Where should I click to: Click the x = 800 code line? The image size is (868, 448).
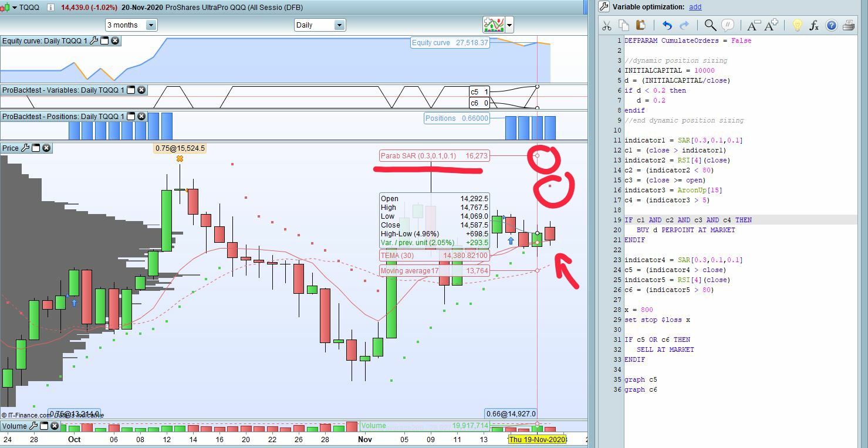click(x=639, y=310)
